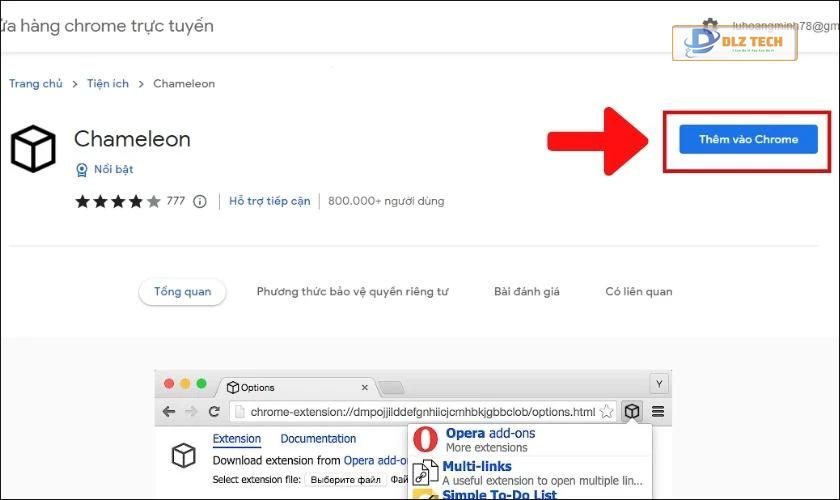This screenshot has width=840, height=500.
Task: Switch to the Bài đánh giá tab
Action: (527, 292)
